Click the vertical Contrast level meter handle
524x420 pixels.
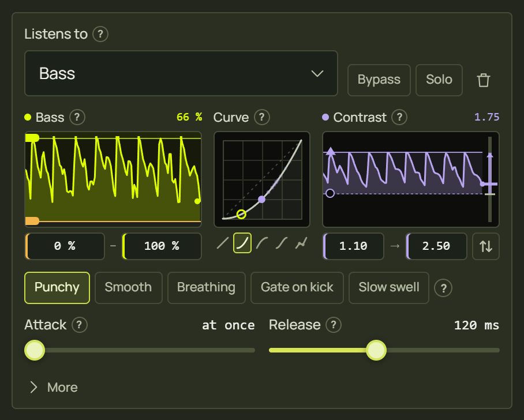(491, 184)
